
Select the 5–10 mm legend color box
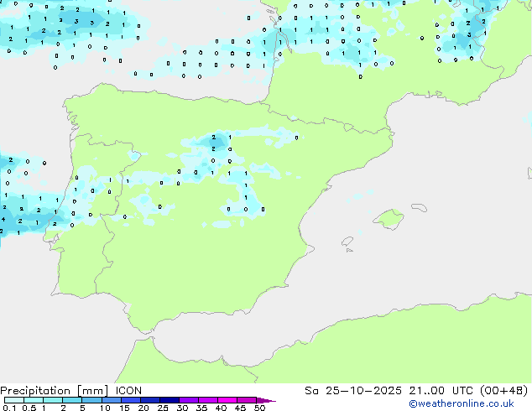tap(91, 400)
